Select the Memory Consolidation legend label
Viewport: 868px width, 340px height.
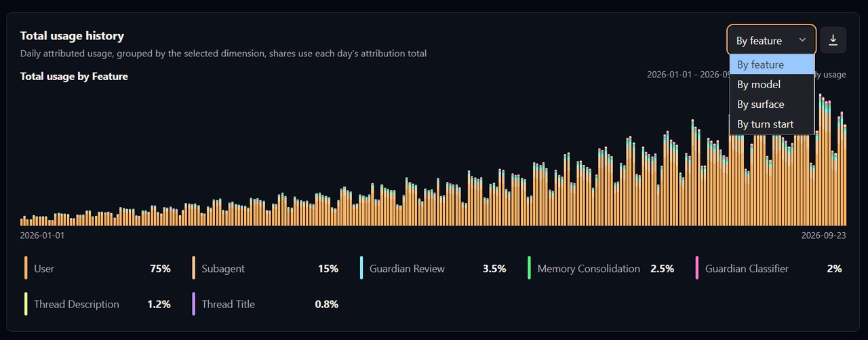tap(589, 269)
